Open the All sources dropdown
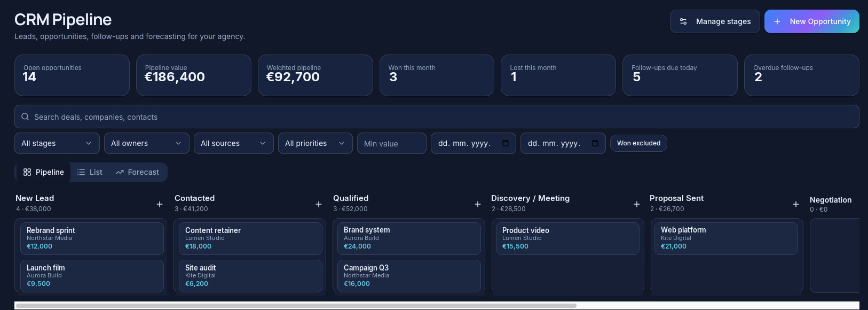Viewport: 868px width, 310px height. 234,143
